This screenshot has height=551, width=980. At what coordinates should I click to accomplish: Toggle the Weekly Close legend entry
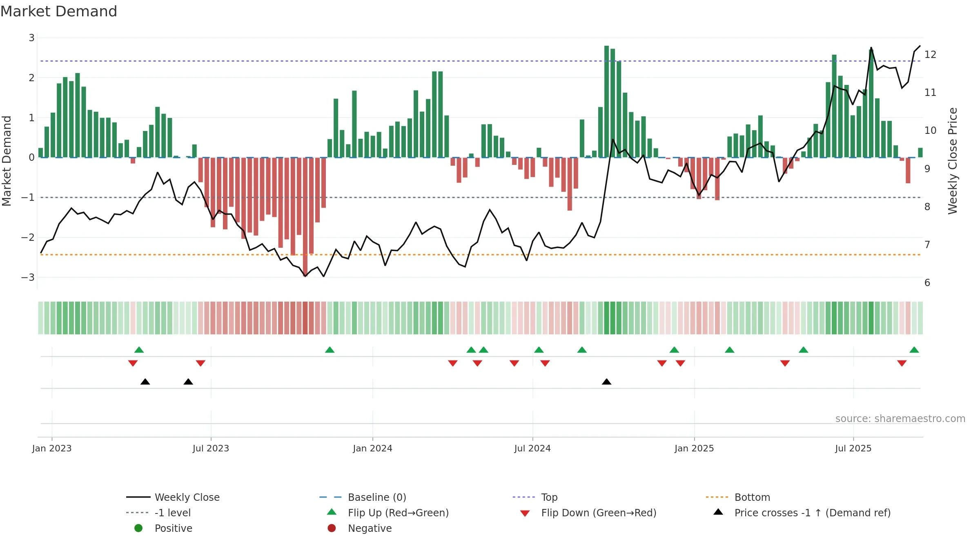pyautogui.click(x=173, y=497)
